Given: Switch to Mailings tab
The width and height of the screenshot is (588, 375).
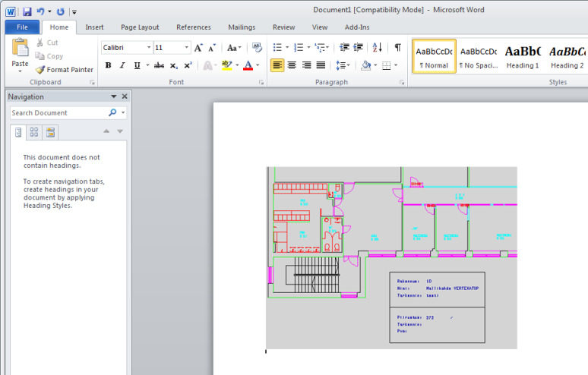Looking at the screenshot, I should click(x=242, y=27).
